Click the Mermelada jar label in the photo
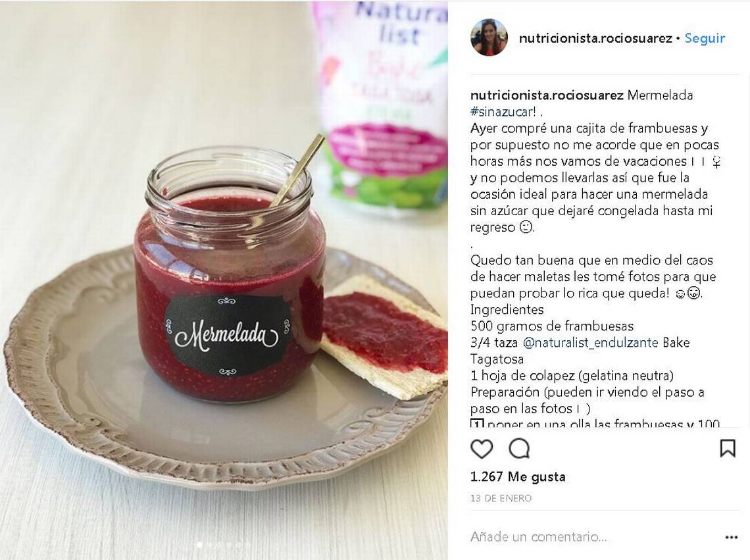 pos(228,335)
